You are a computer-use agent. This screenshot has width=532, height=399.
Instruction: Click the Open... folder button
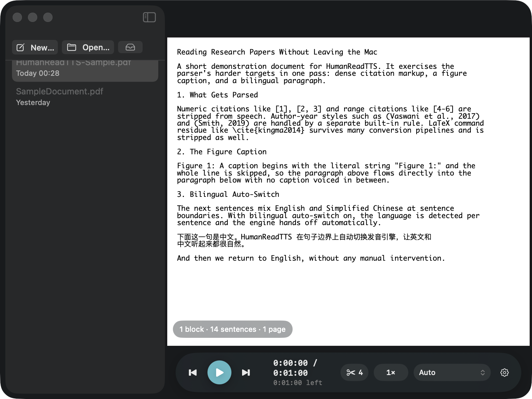pyautogui.click(x=88, y=48)
